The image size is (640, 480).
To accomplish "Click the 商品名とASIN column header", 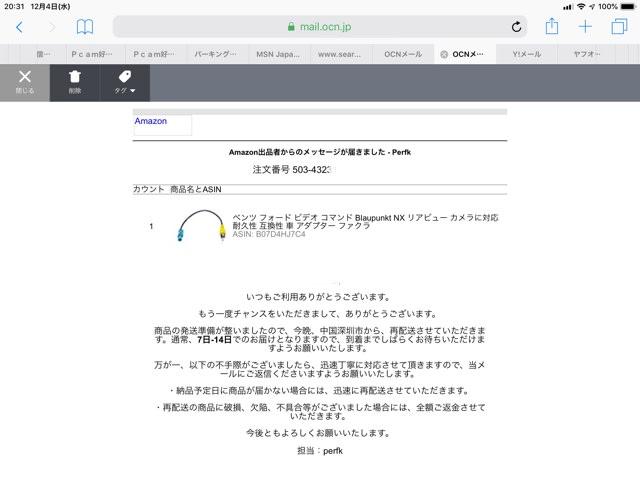I will tap(196, 189).
